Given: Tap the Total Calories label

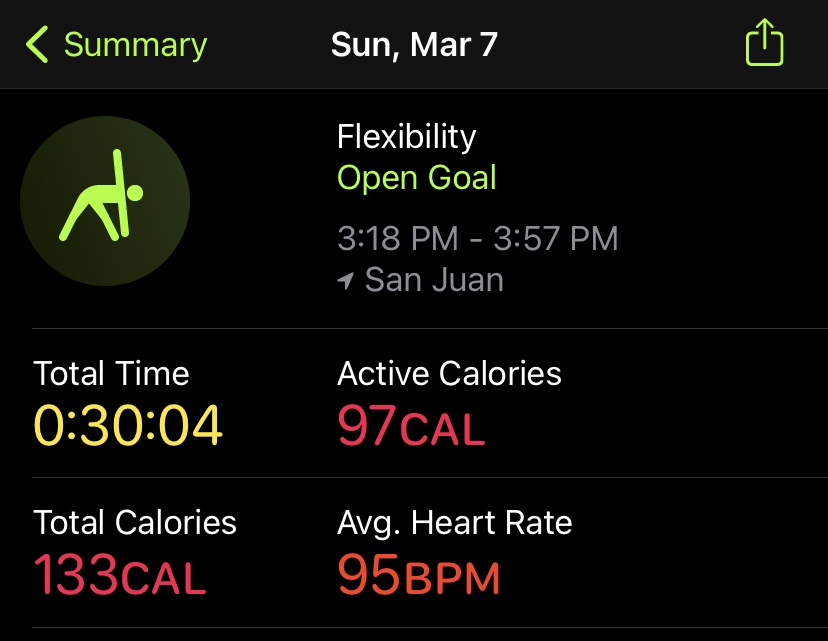Looking at the screenshot, I should click(135, 522).
